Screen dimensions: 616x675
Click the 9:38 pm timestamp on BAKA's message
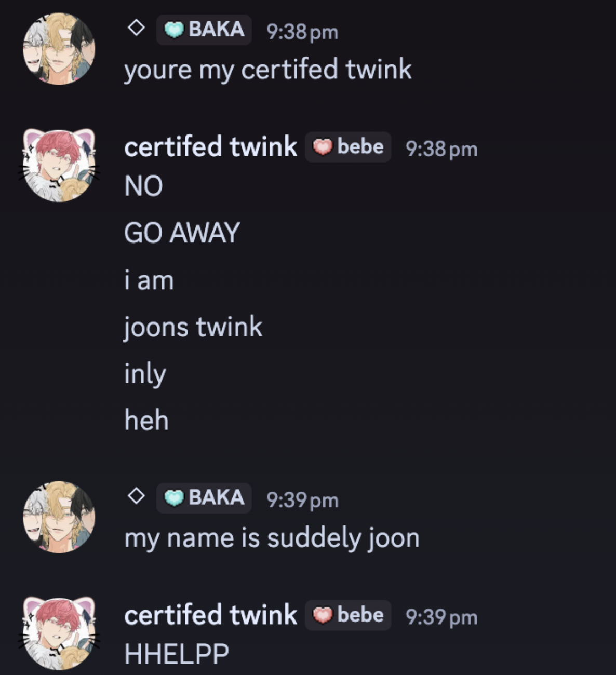pos(302,32)
